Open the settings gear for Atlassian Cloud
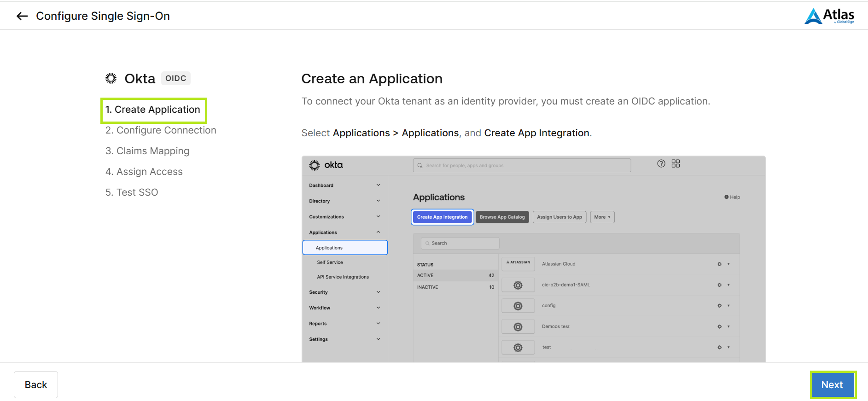 tap(720, 264)
